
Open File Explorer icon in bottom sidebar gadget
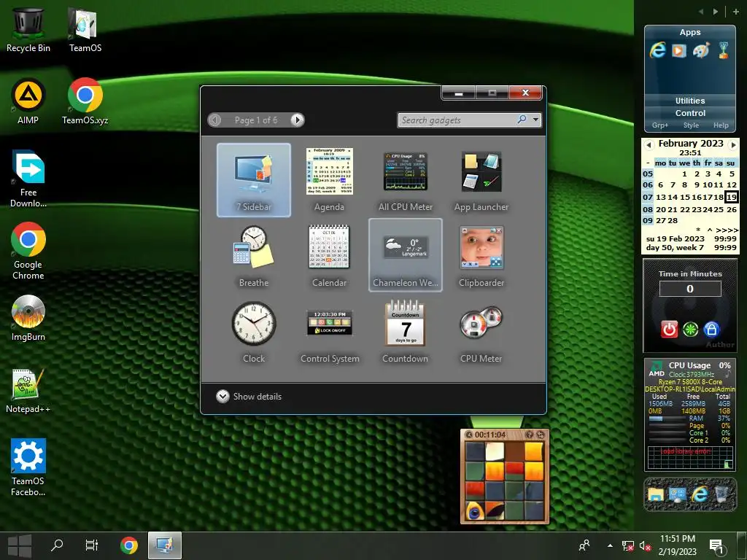tap(656, 495)
